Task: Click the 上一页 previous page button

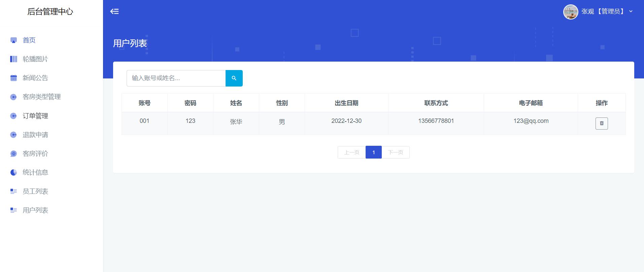Action: point(351,152)
